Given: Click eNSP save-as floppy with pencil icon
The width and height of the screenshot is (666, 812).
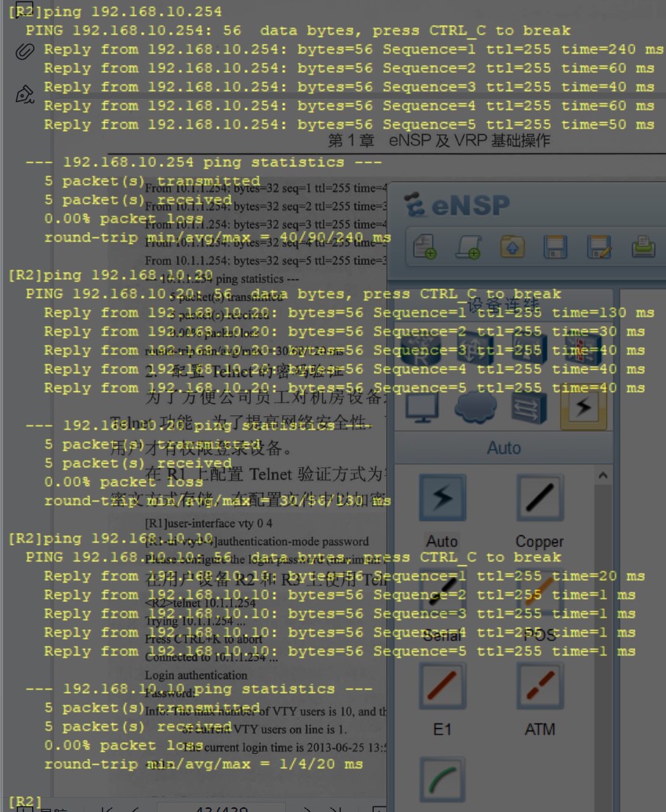Looking at the screenshot, I should click(x=599, y=246).
